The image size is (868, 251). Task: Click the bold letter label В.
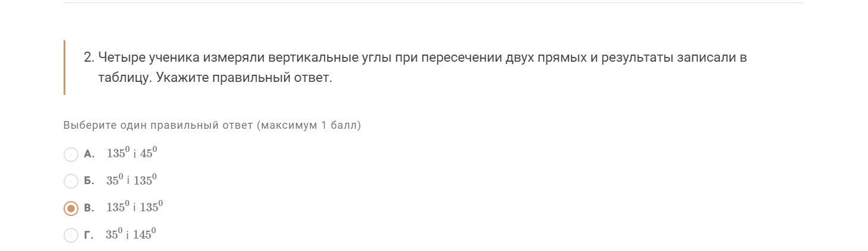click(x=89, y=208)
